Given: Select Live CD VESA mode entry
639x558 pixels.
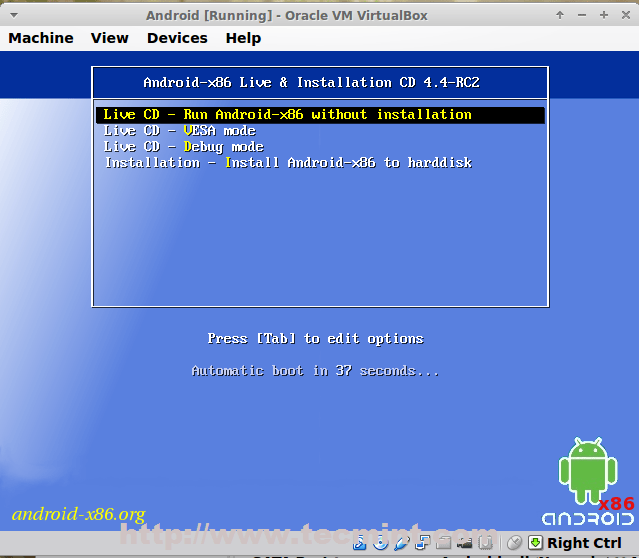Looking at the screenshot, I should click(x=180, y=131).
